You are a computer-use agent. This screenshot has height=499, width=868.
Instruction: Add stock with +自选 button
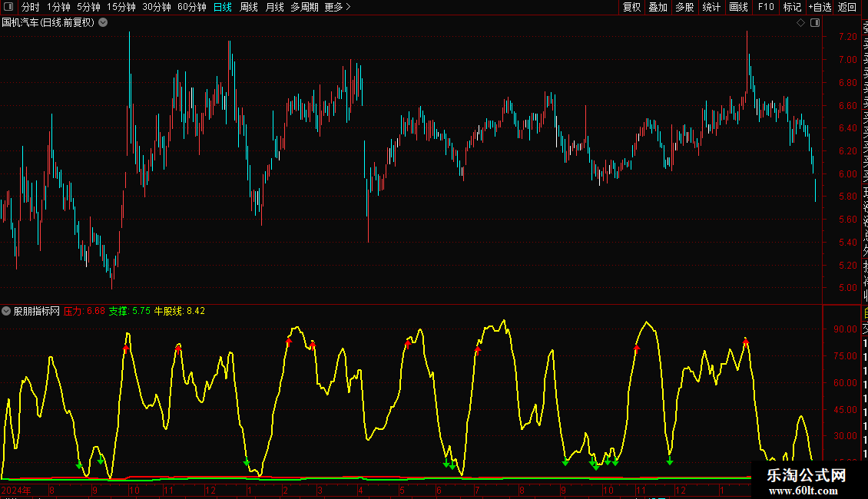click(x=820, y=7)
